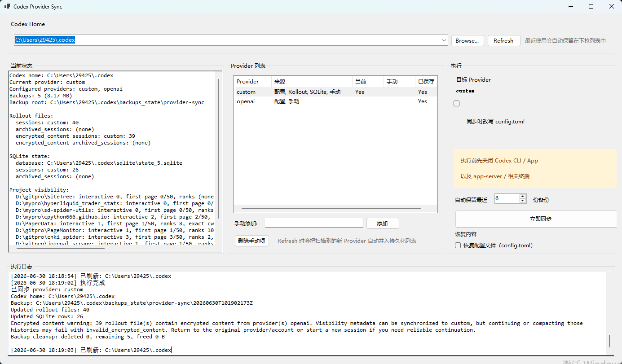Select the openai provider row
The height and width of the screenshot is (364, 622).
point(335,101)
